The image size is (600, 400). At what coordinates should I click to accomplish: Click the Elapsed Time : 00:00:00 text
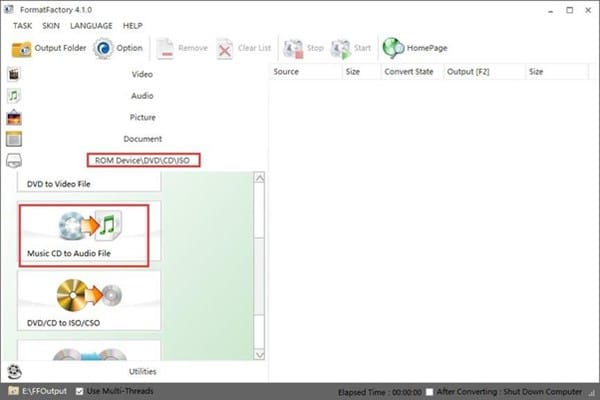[380, 392]
